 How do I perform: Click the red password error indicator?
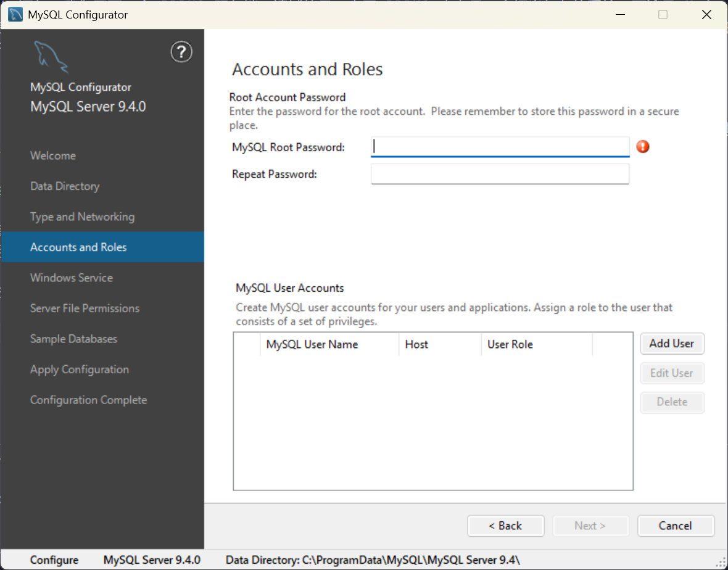(643, 147)
